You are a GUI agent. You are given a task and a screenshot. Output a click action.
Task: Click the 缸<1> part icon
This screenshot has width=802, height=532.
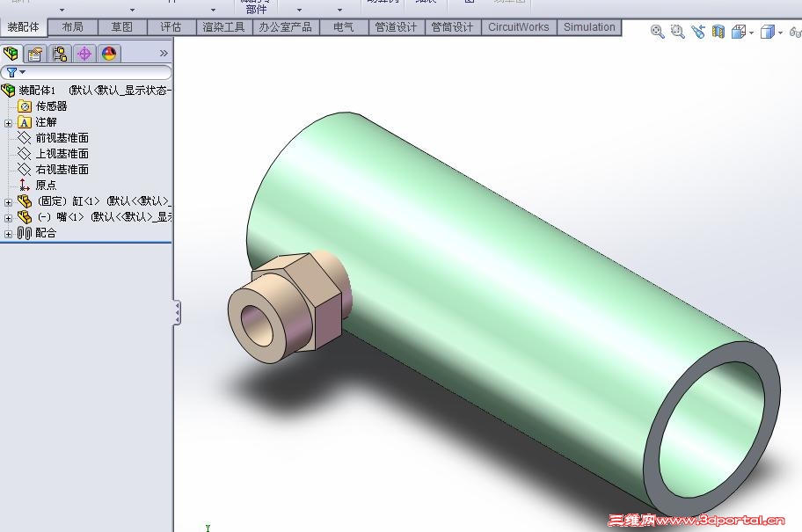[25, 201]
